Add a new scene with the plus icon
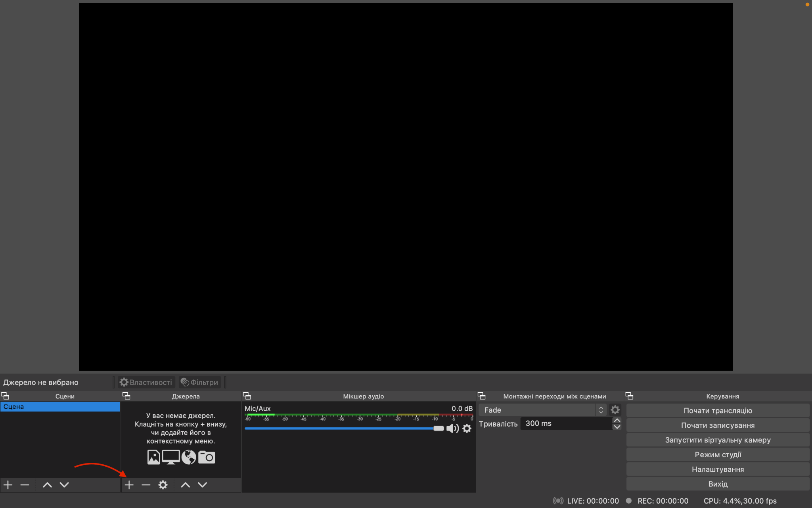The width and height of the screenshot is (812, 508). pyautogui.click(x=8, y=485)
